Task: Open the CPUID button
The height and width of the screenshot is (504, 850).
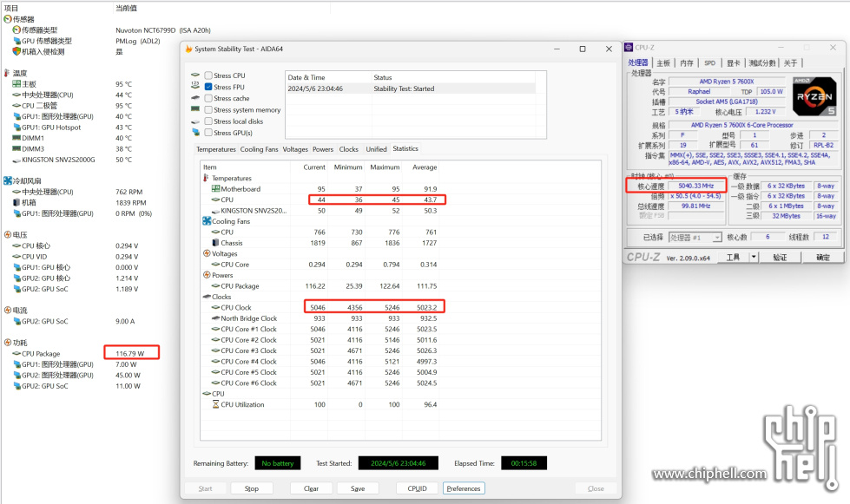Action: (417, 488)
